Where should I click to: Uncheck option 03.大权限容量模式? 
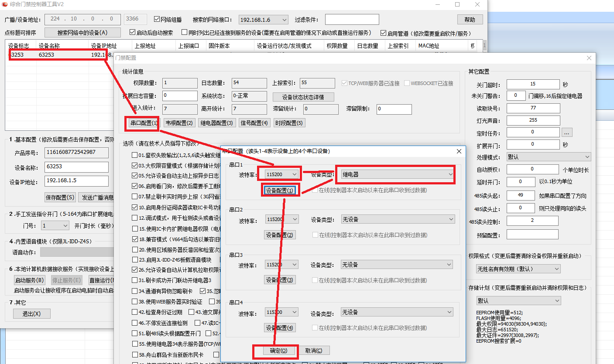[135, 166]
